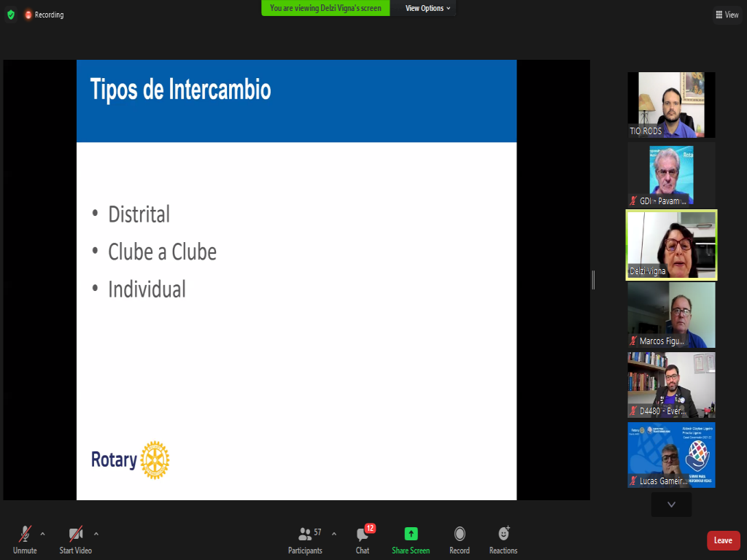Click the green encryption shield icon
747x560 pixels.
pos(10,15)
